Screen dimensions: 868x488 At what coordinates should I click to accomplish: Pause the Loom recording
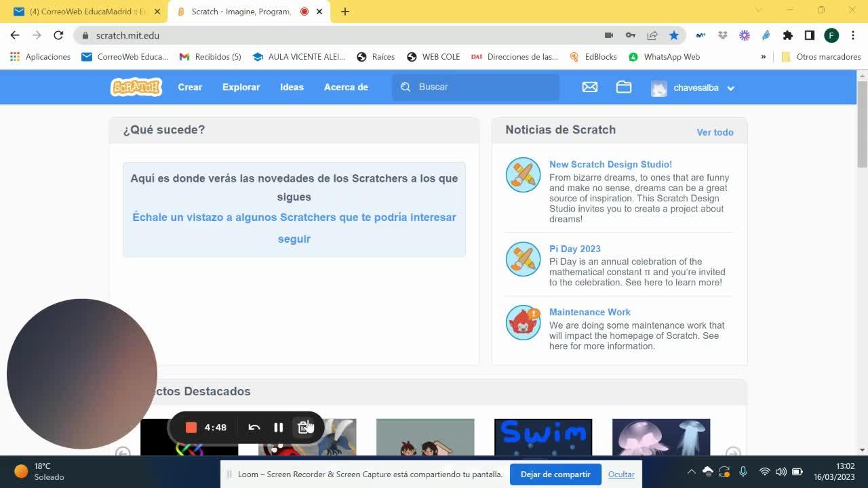(278, 427)
